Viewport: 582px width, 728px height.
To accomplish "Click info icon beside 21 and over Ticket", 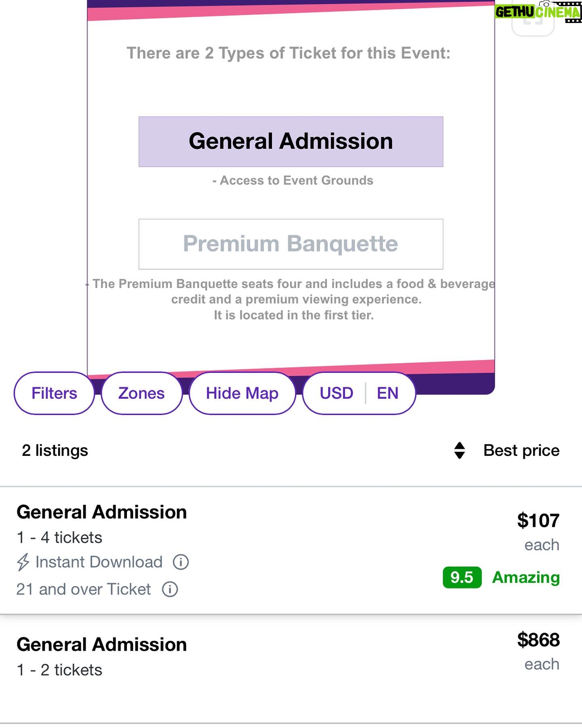I will click(x=170, y=589).
